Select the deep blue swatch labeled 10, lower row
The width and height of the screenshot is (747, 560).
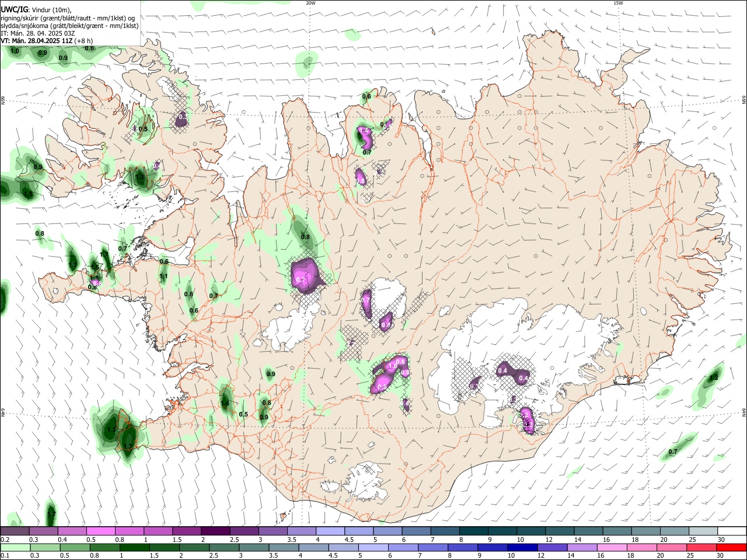pyautogui.click(x=523, y=547)
